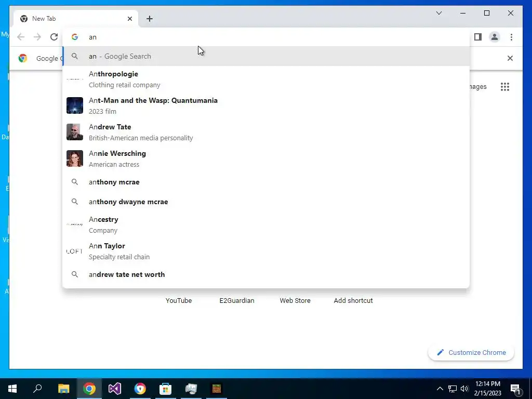
Task: Select the Ann Taylor suggestion
Action: click(266, 251)
